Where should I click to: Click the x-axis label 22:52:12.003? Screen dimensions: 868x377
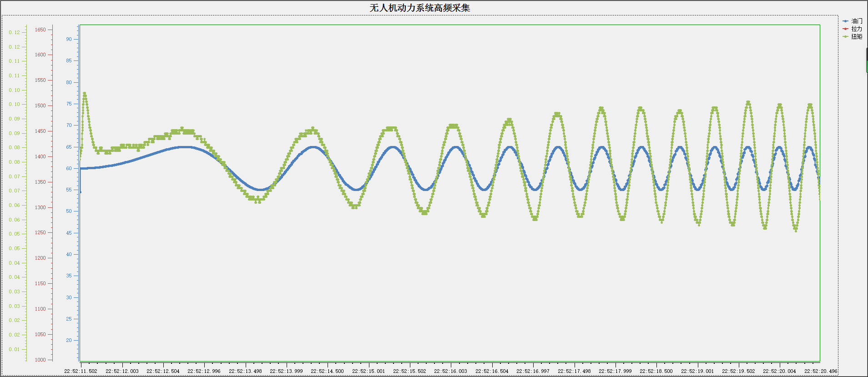(x=122, y=371)
